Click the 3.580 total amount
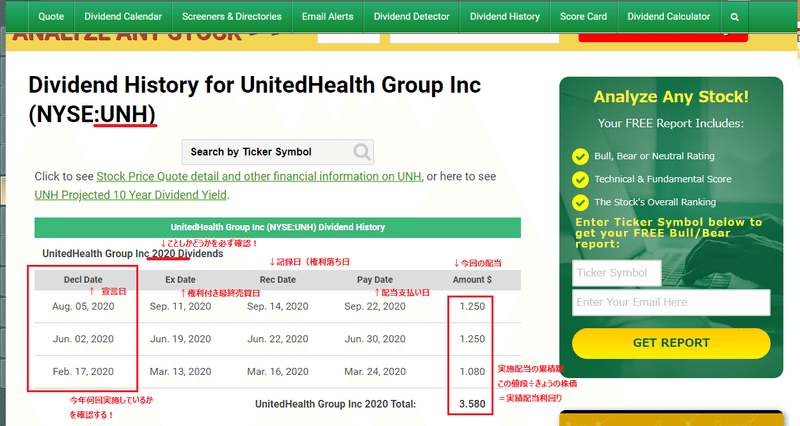800x426 pixels. pos(472,404)
